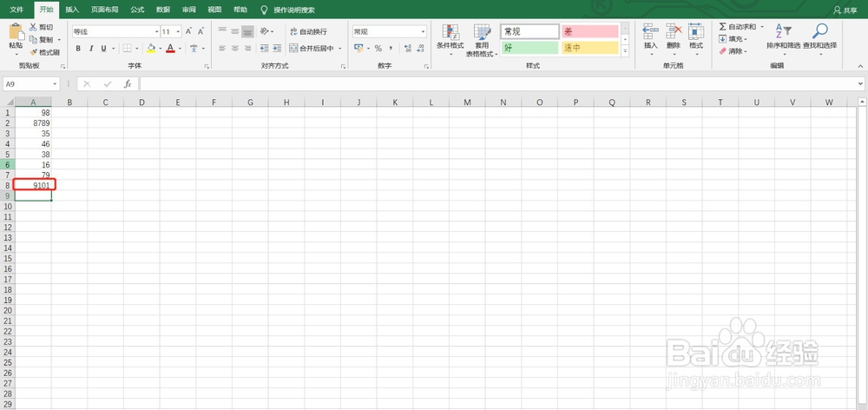
Task: Open Conditional Formatting (条件格式)
Action: pyautogui.click(x=450, y=39)
